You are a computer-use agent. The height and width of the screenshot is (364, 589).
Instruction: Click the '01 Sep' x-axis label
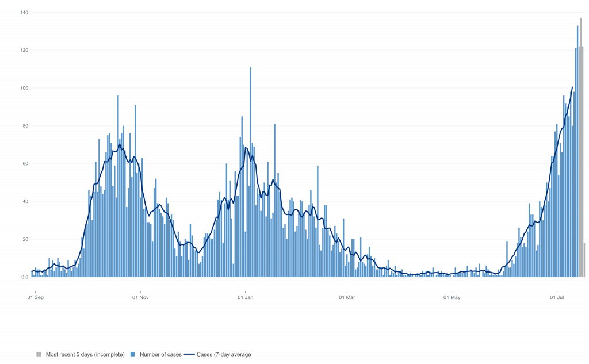click(x=36, y=297)
